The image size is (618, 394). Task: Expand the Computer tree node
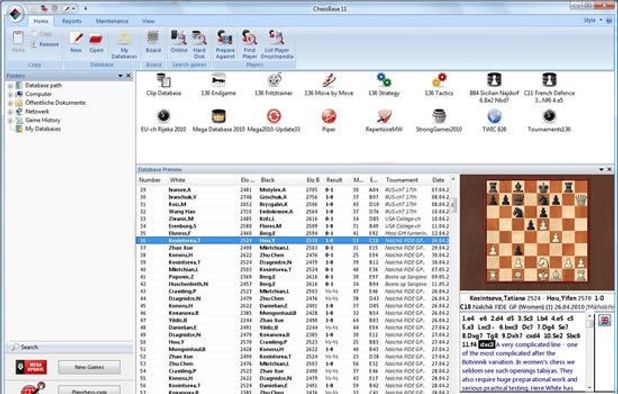coord(11,94)
